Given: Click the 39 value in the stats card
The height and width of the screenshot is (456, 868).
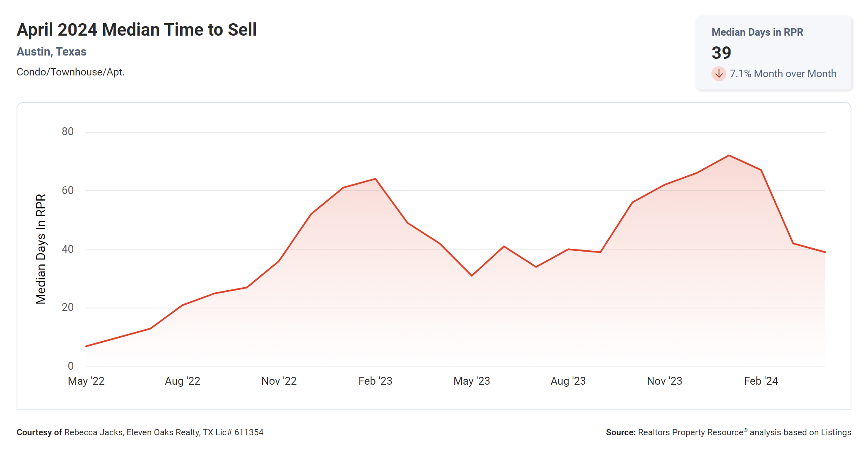Looking at the screenshot, I should tap(721, 53).
